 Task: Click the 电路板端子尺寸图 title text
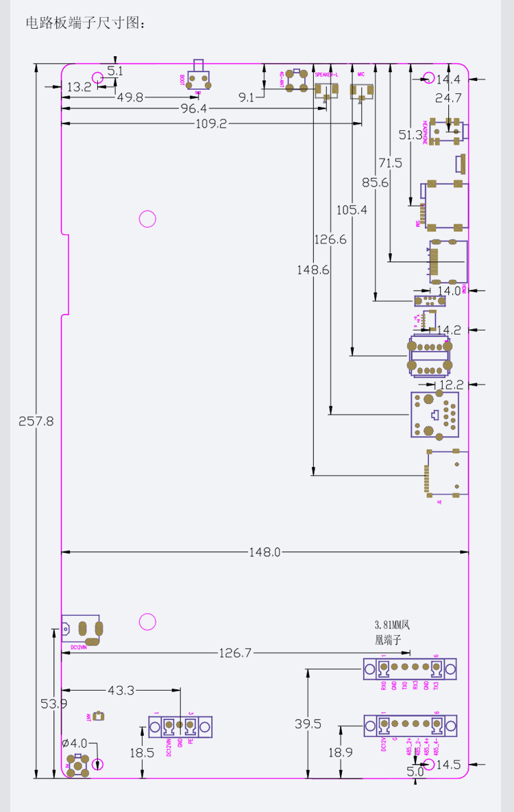click(x=86, y=23)
